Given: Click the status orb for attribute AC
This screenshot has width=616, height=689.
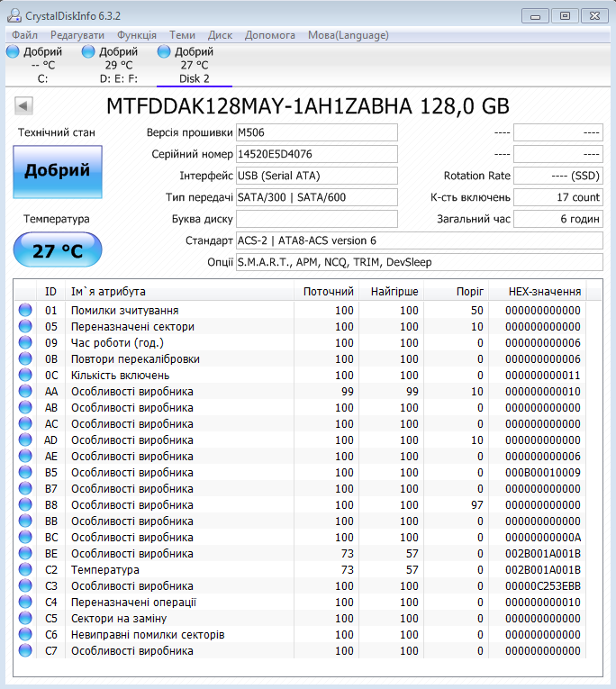Looking at the screenshot, I should tap(25, 423).
